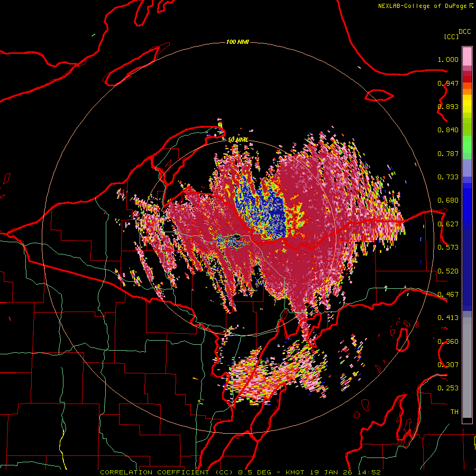The height and width of the screenshot is (476, 476).
Task: Click the 0.573 legend value
Action: coord(448,248)
